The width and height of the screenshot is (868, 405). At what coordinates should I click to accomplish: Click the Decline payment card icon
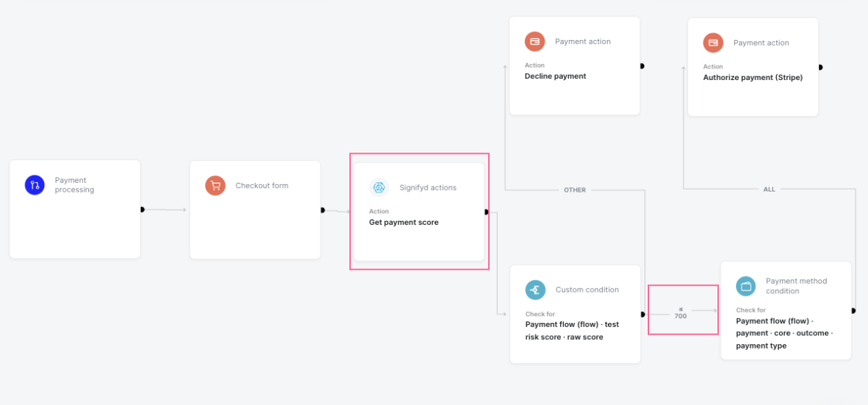pyautogui.click(x=534, y=41)
